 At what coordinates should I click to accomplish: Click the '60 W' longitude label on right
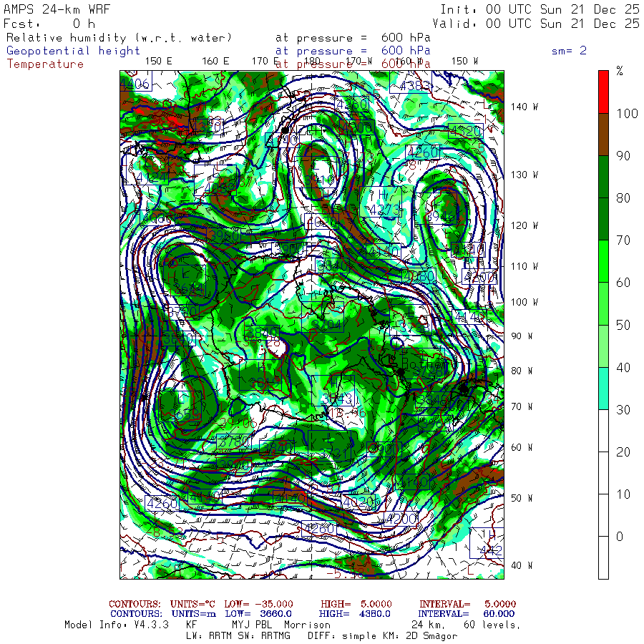[522, 447]
